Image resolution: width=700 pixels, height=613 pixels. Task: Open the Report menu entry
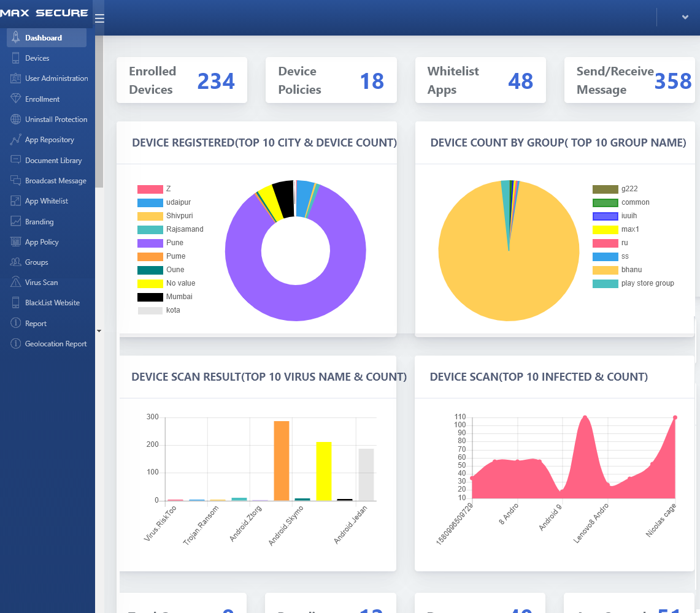point(37,323)
